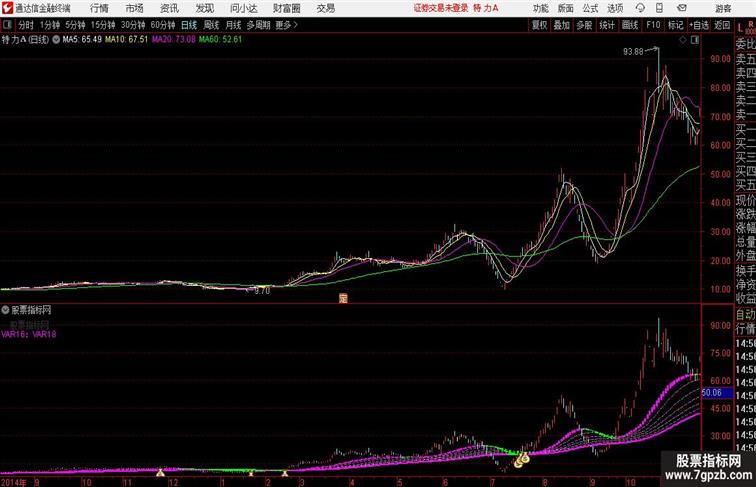This screenshot has width=756, height=487.
Task: Click the MA60: 52.61 label
Action: tap(220, 40)
